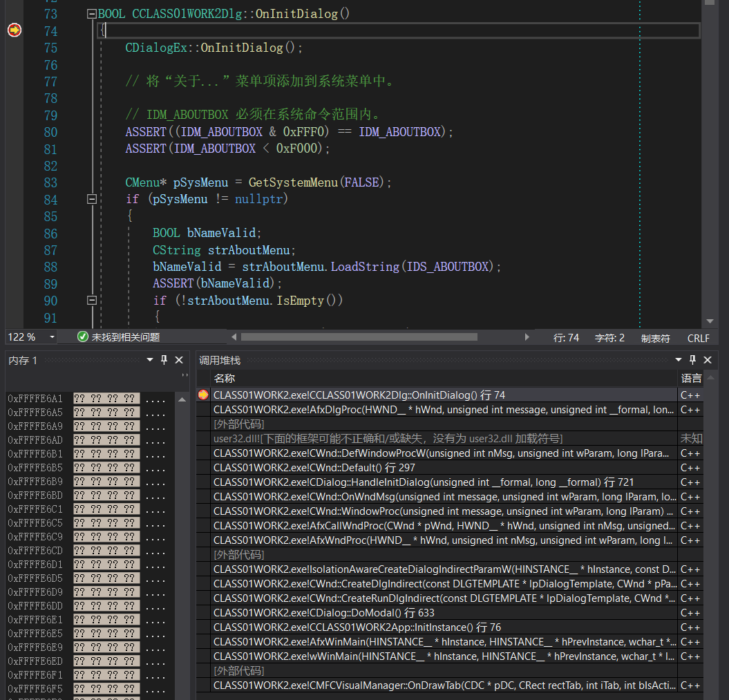Select the CWnd::DefWindowProcW stack frame
729x700 pixels.
[x=444, y=453]
